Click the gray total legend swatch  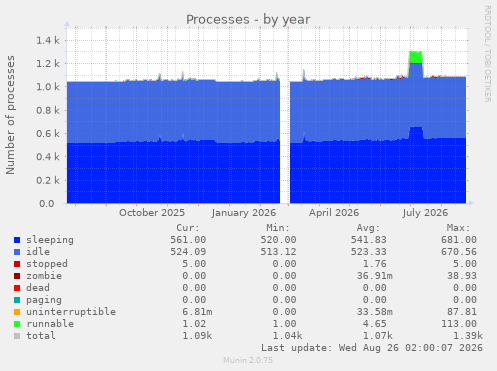[17, 336]
